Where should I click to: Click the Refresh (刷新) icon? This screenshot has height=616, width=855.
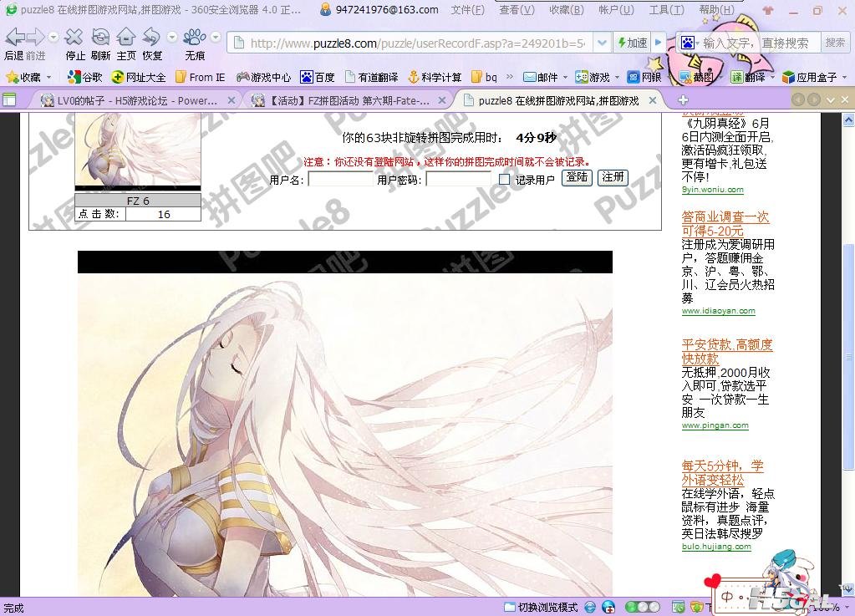coord(100,38)
